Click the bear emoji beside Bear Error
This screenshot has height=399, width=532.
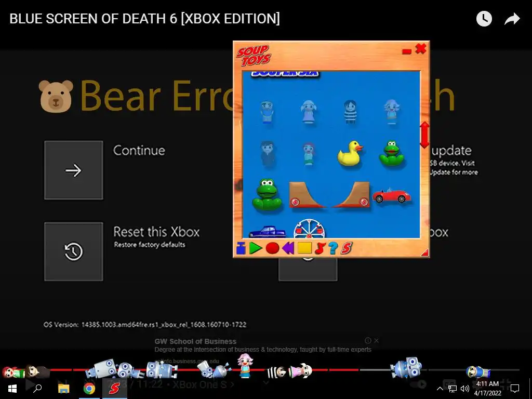pos(56,96)
